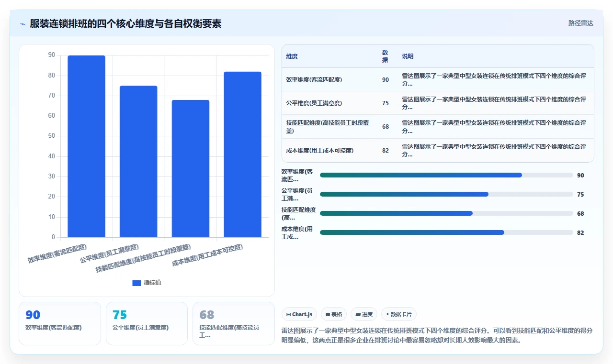Click the blue 指标值 legend color box

[136, 283]
